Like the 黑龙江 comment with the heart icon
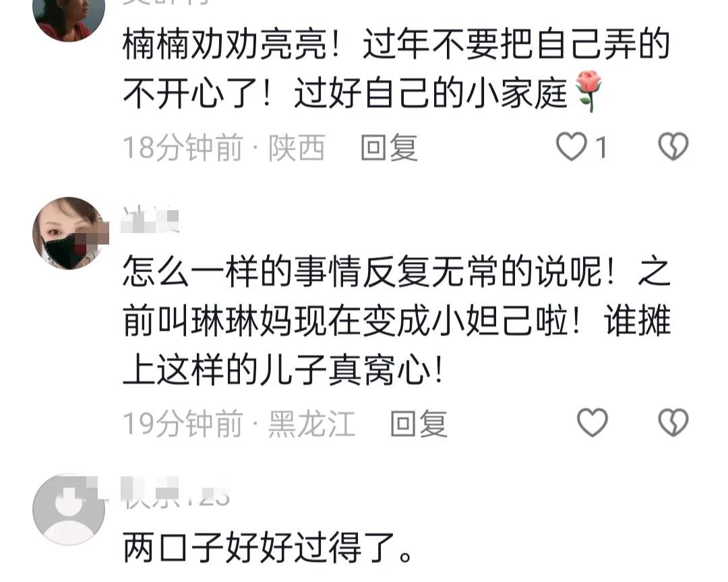Screen dimensions: 728x582 (593, 422)
